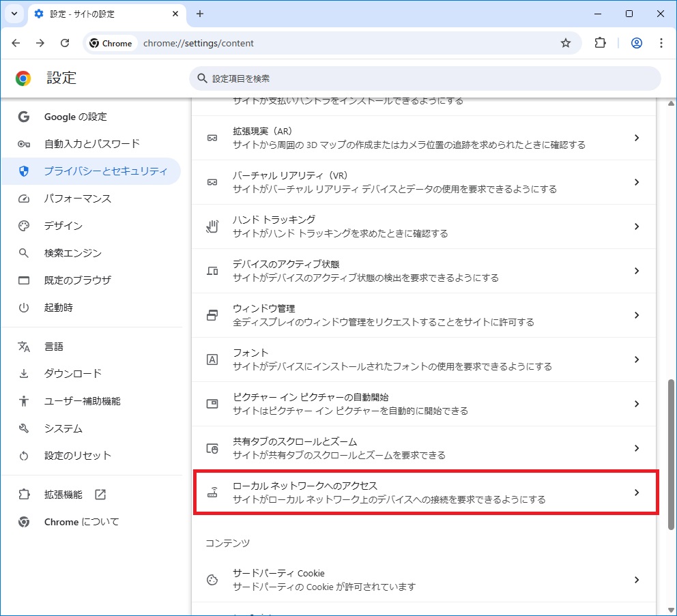This screenshot has width=677, height=616.
Task: Click the third-party Cookie icon
Action: [212, 580]
